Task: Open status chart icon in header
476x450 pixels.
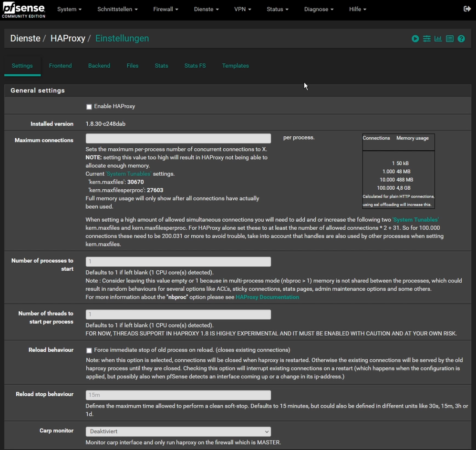Action: click(438, 39)
